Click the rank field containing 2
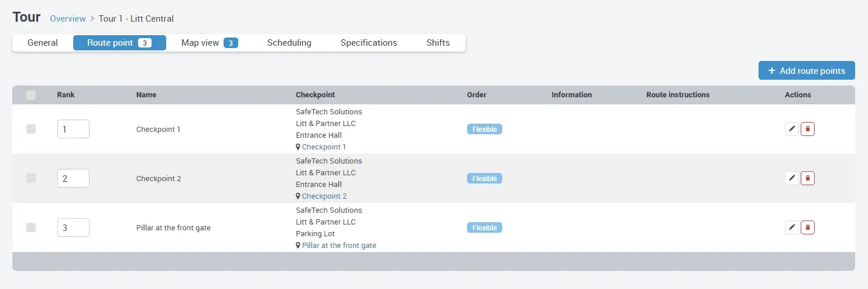Image resolution: width=868 pixels, height=289 pixels. click(73, 178)
